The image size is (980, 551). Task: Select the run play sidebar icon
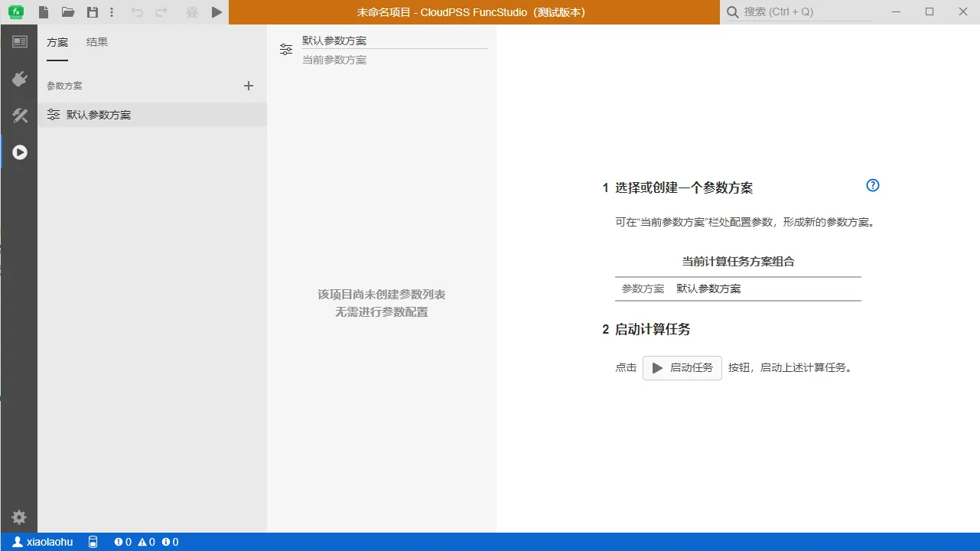pos(20,152)
